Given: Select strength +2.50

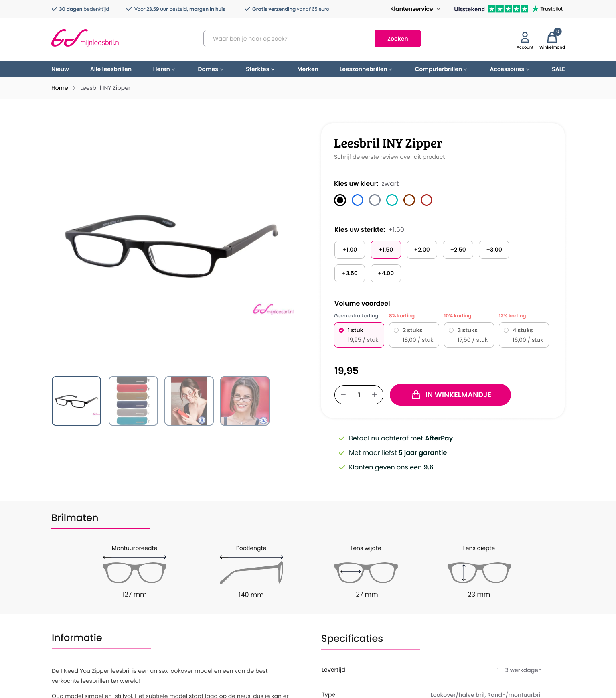Looking at the screenshot, I should (x=458, y=250).
